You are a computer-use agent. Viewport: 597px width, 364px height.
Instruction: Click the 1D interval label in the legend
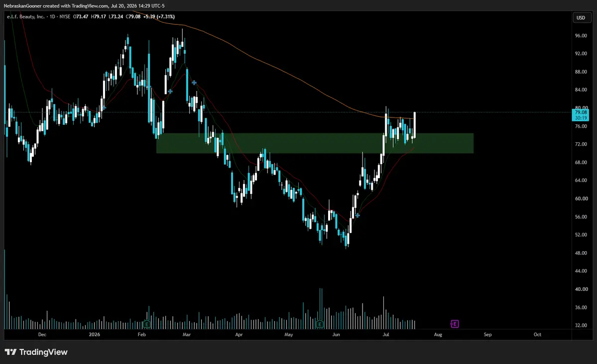click(53, 17)
